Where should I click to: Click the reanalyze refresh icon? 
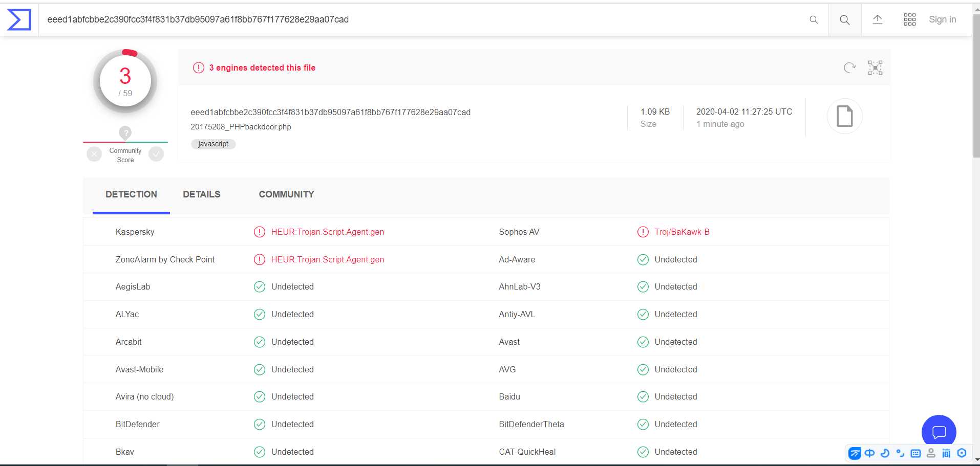(x=849, y=68)
